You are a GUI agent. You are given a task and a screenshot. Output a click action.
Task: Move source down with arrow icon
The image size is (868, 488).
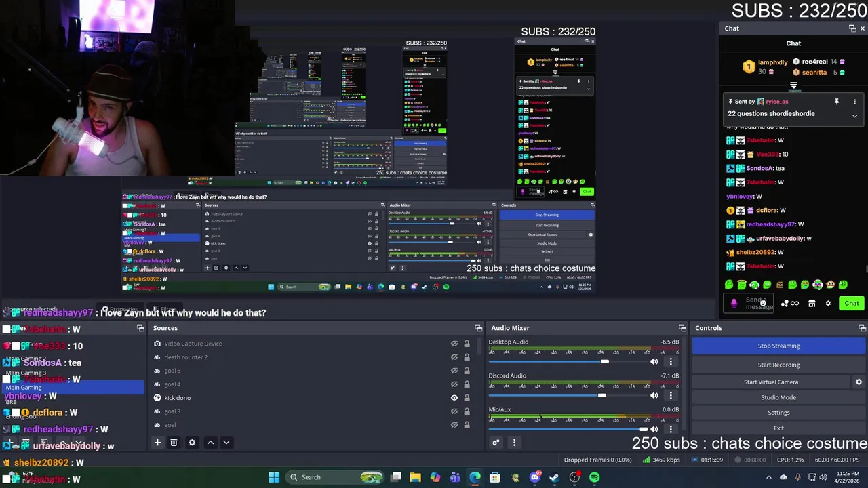click(x=226, y=443)
